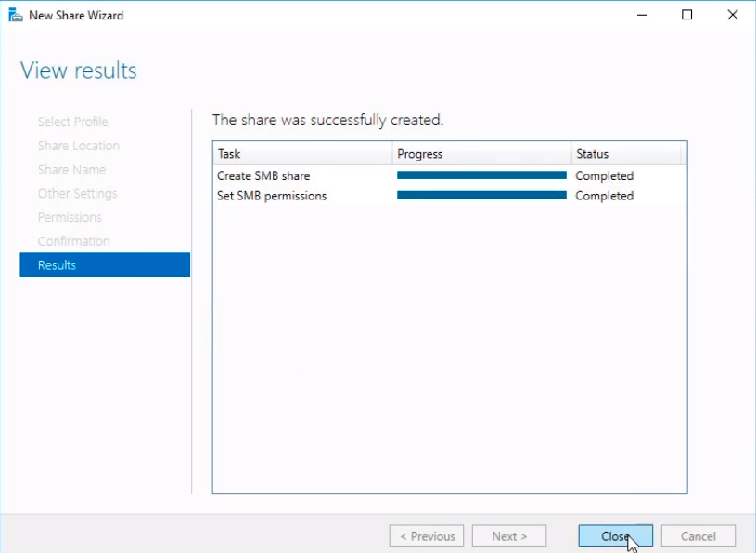Click the New Share Wizard title icon
Image resolution: width=756 pixels, height=553 pixels.
coord(16,15)
